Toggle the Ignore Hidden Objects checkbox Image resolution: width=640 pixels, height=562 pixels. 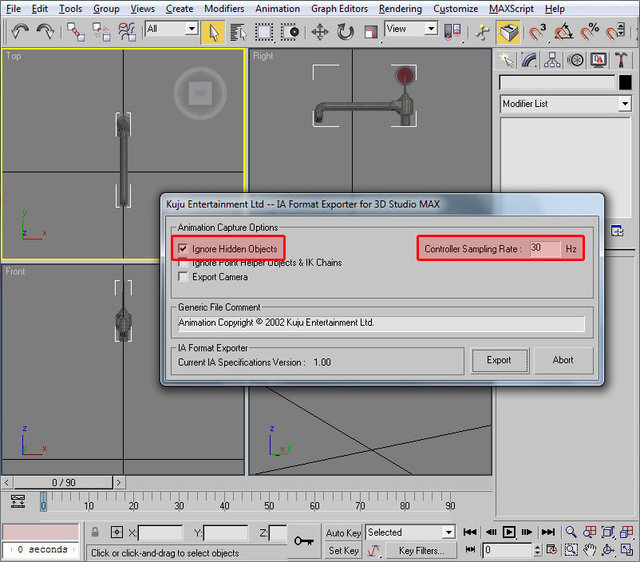[x=182, y=248]
